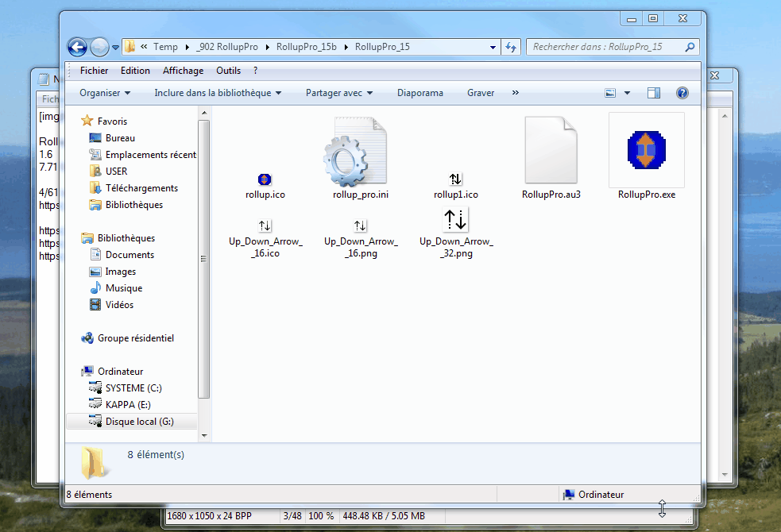Click the Back navigation arrow

pyautogui.click(x=77, y=47)
